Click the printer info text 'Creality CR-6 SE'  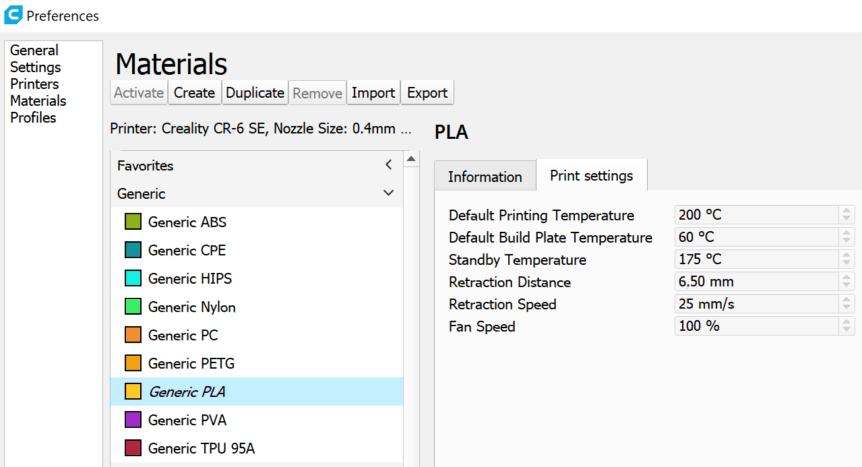pos(213,129)
